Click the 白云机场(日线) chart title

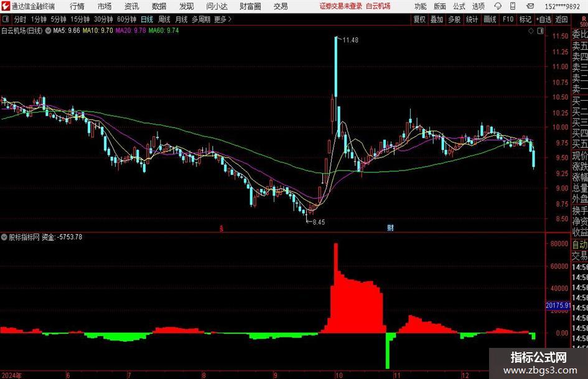(22, 30)
